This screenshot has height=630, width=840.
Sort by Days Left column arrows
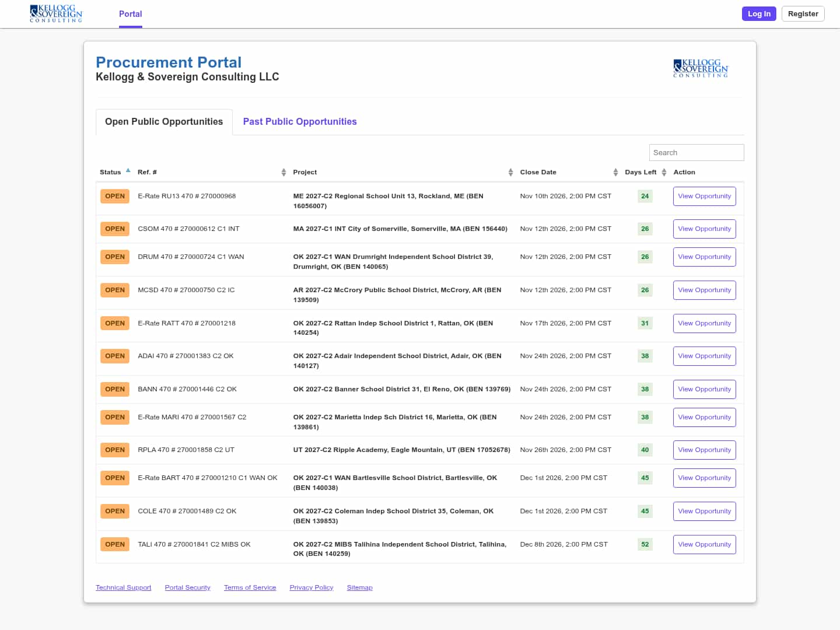664,172
